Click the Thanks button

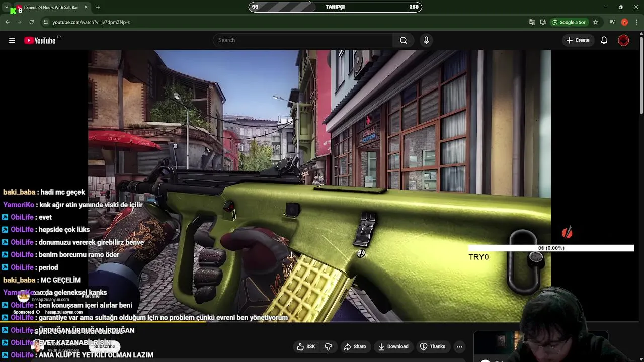point(433,347)
